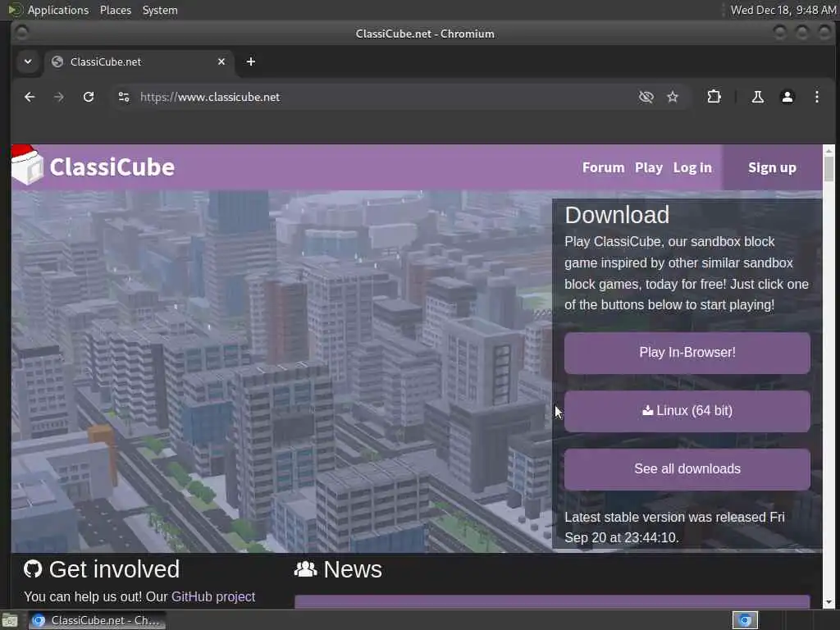The width and height of the screenshot is (840, 630).
Task: View site information icon in address bar
Action: pos(124,97)
